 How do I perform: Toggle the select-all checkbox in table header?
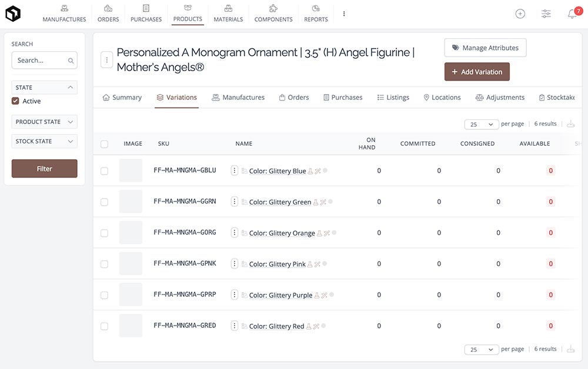coord(104,144)
